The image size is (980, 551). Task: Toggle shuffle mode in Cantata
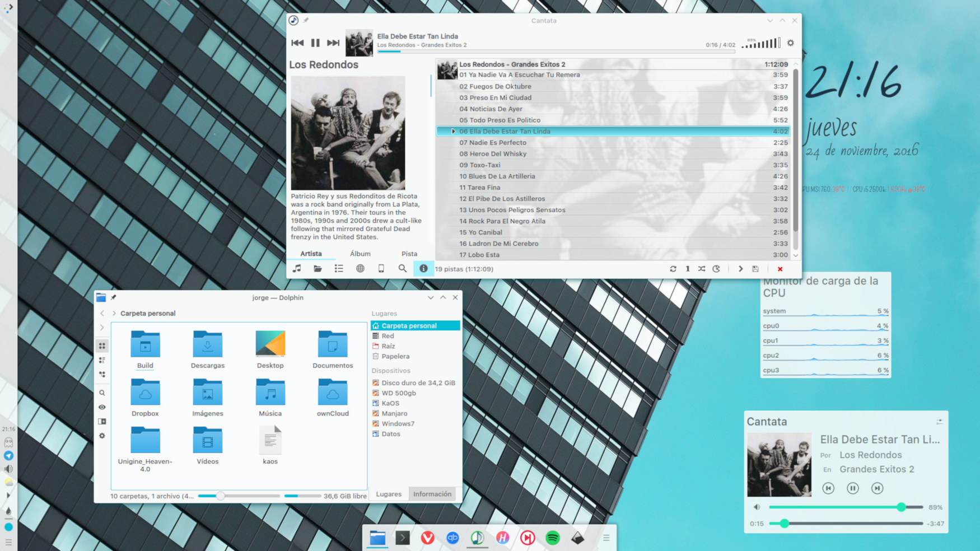click(702, 269)
